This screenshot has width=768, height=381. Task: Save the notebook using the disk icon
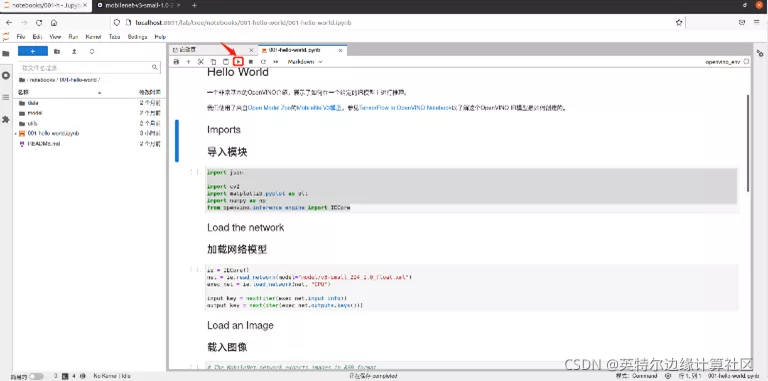pos(176,62)
